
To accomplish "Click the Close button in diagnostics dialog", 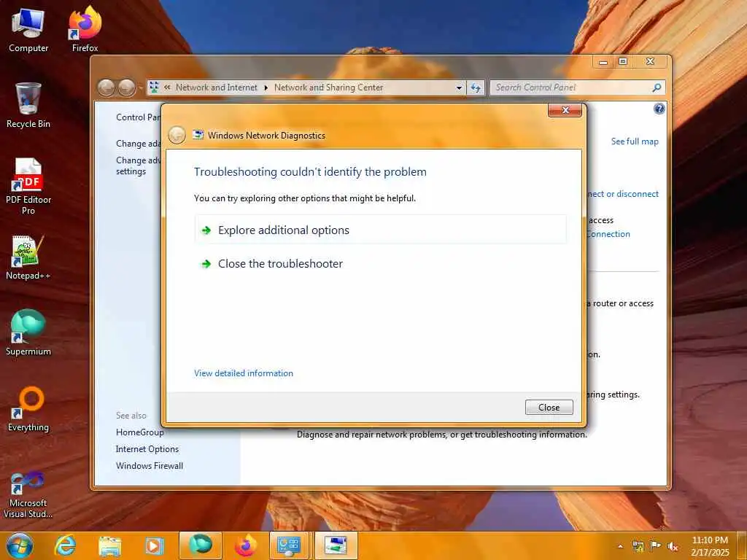I will coord(549,408).
